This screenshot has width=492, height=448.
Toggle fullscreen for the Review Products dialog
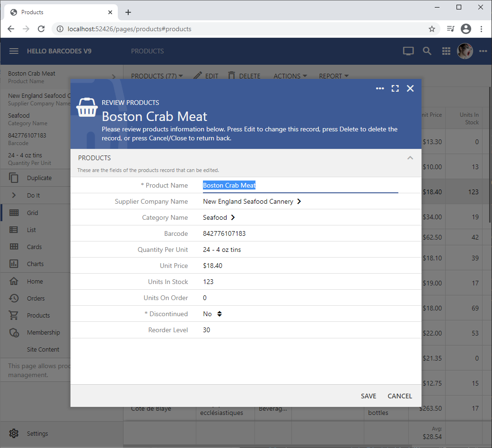click(395, 88)
